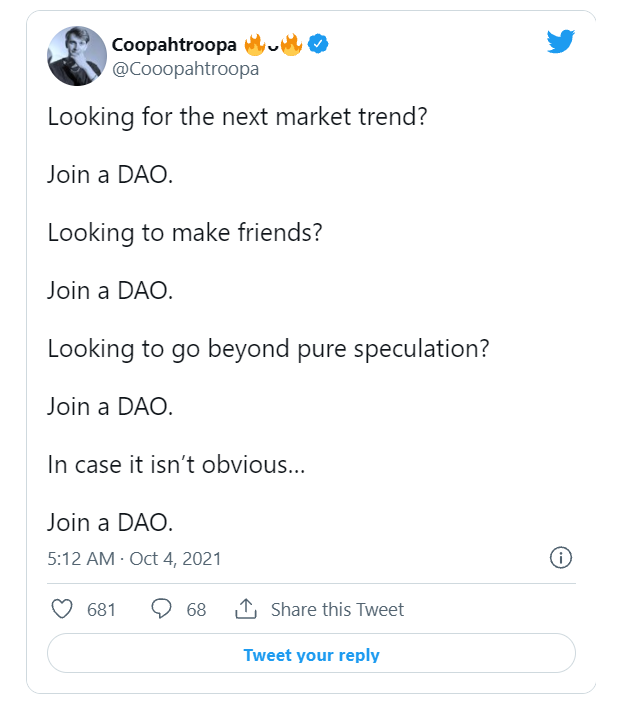Click the reply speech bubble icon
Viewport: 622px width, 712px height.
coord(161,609)
